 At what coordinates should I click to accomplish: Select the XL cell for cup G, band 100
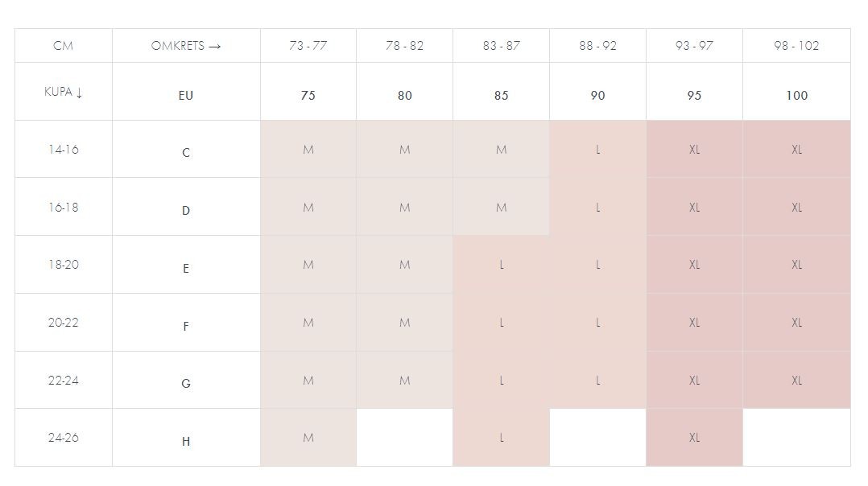tap(796, 380)
